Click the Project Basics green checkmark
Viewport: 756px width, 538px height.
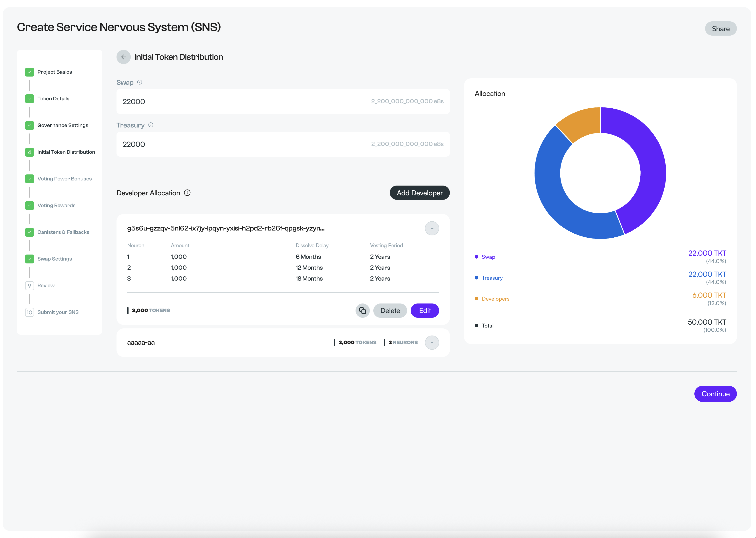29,72
